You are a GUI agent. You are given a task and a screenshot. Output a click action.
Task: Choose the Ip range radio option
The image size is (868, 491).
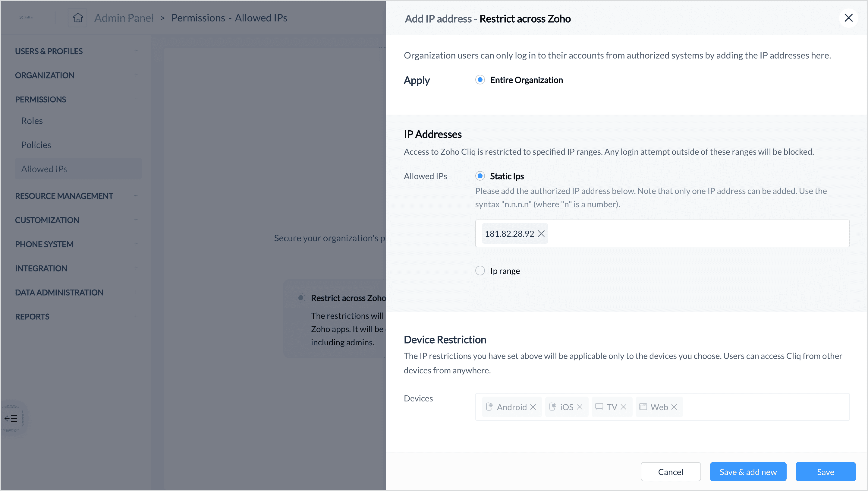(x=480, y=271)
